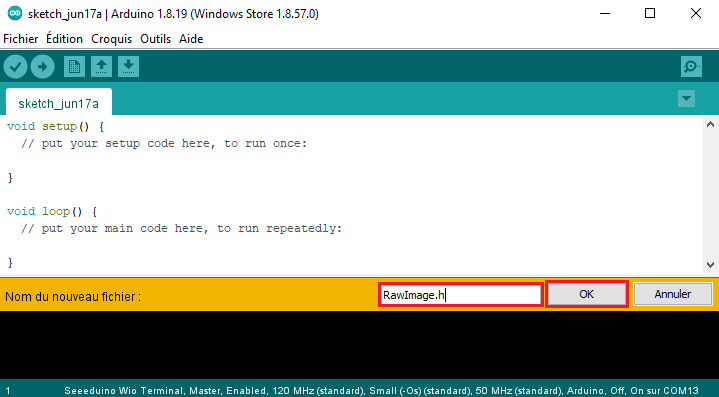719x397 pixels.
Task: Open the Serial Monitor magnifier icon
Action: pos(691,67)
